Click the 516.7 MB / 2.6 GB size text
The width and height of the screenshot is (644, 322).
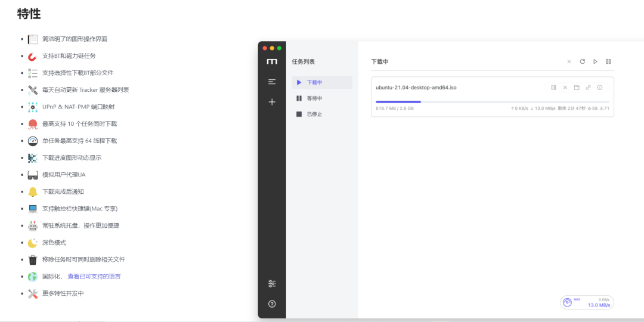(x=395, y=109)
